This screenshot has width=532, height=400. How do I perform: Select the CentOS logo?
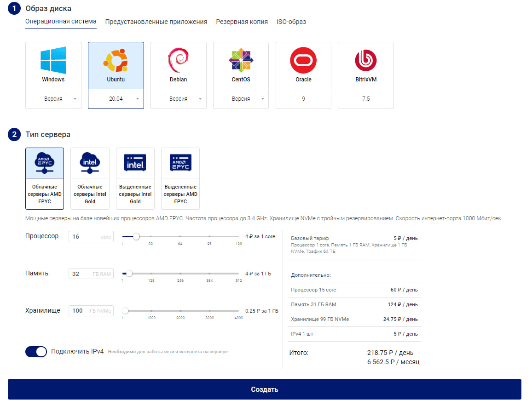coord(241,60)
